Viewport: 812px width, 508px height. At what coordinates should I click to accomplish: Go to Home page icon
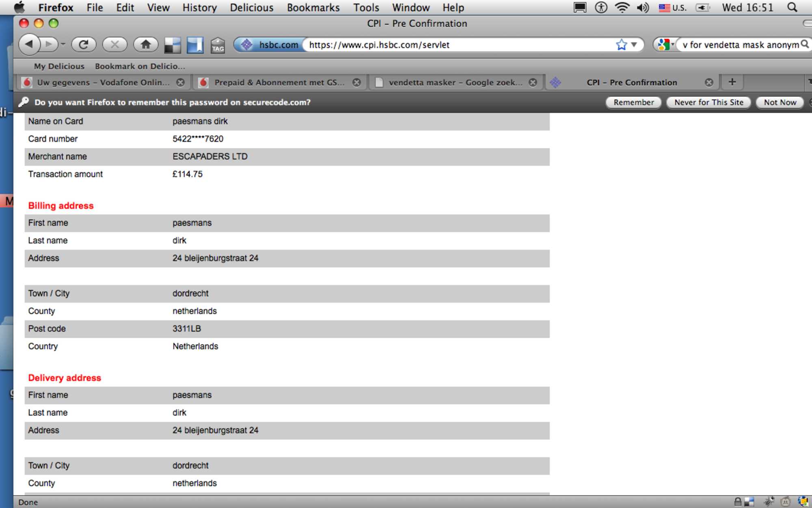click(145, 44)
